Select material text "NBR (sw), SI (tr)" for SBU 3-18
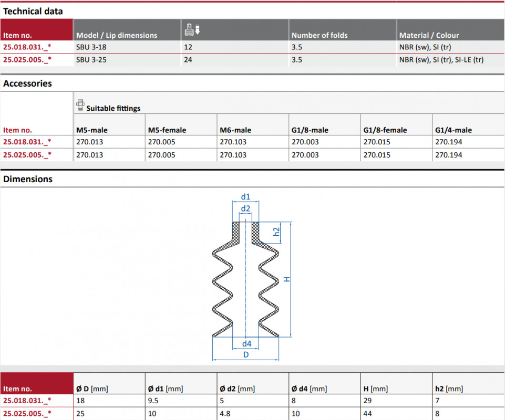 click(x=425, y=47)
